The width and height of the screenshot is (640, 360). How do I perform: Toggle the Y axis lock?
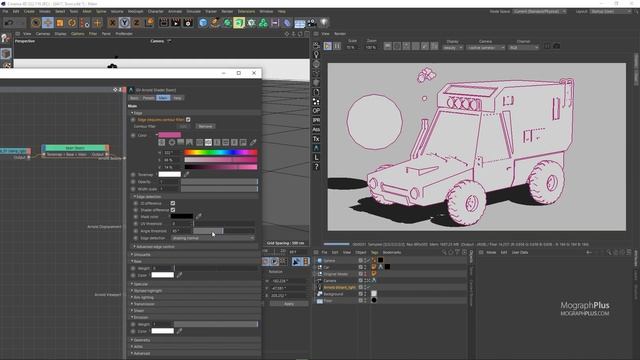[x=124, y=23]
